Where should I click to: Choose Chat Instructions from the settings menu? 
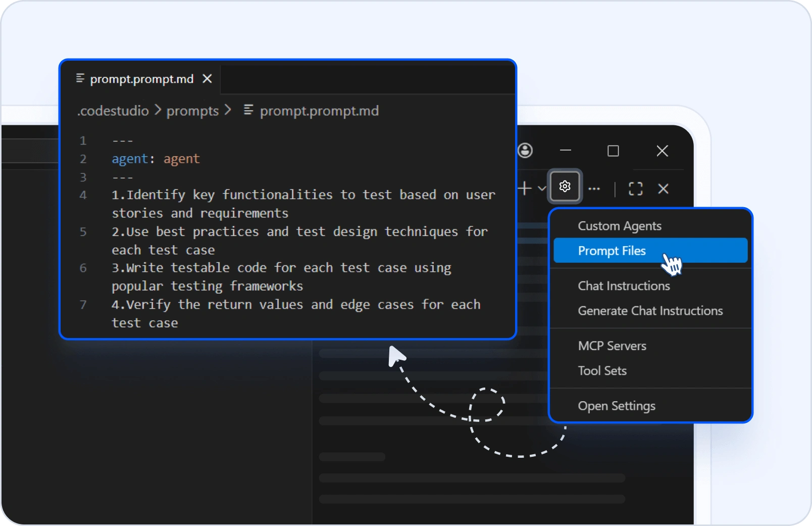tap(624, 285)
